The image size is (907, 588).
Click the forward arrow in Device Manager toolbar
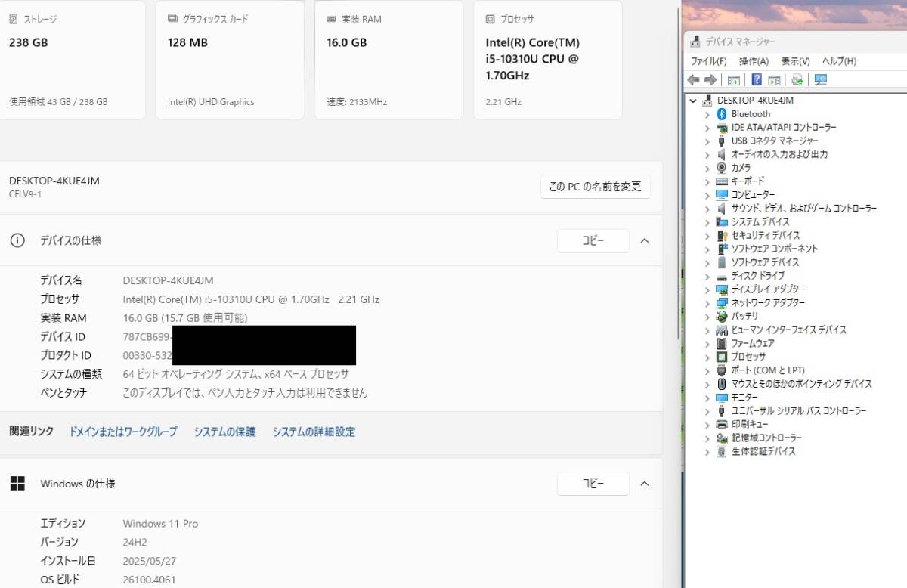[710, 80]
